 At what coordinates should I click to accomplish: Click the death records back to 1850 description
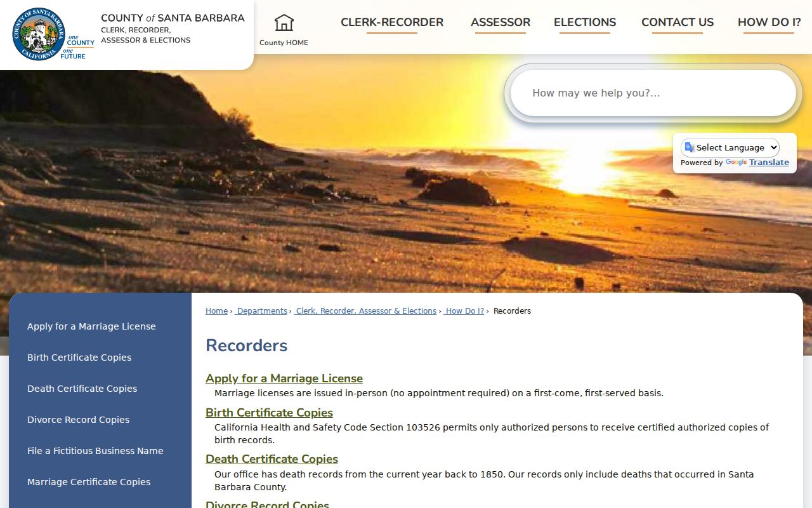tap(484, 481)
